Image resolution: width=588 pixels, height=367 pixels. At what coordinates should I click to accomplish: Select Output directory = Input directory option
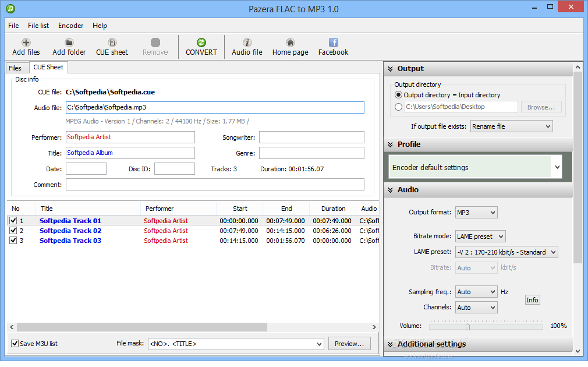coord(399,95)
